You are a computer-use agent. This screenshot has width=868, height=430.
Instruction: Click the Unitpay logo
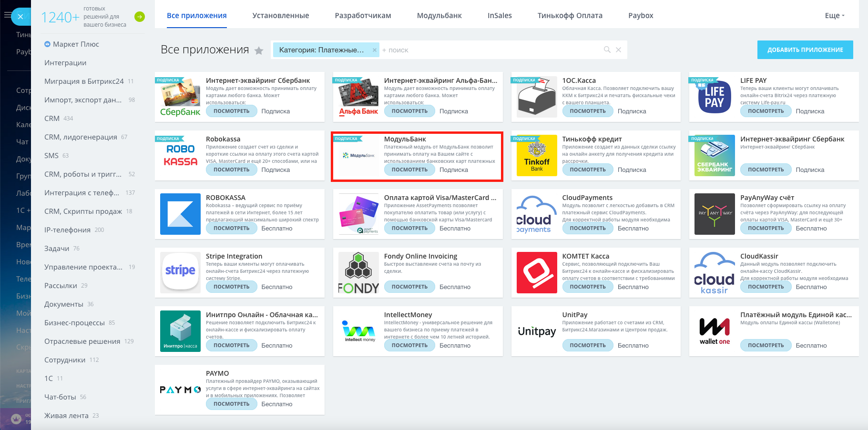[537, 331]
